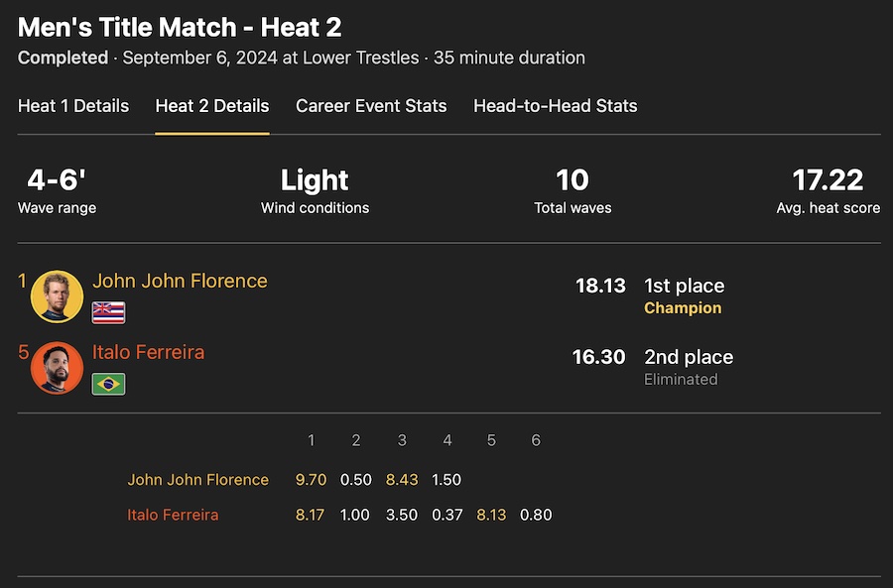Click the 17.22 average heat score
The width and height of the screenshot is (893, 588).
(x=828, y=180)
